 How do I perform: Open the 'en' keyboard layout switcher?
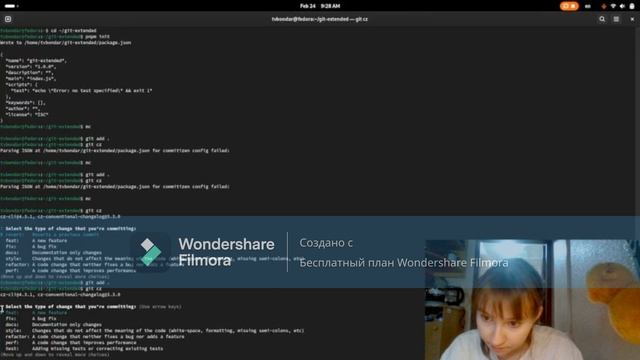click(588, 6)
